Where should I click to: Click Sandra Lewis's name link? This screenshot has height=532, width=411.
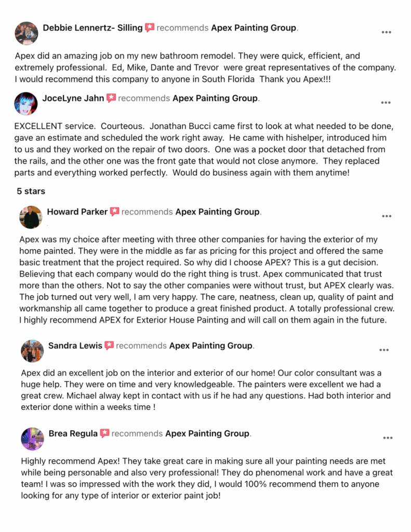pyautogui.click(x=75, y=345)
